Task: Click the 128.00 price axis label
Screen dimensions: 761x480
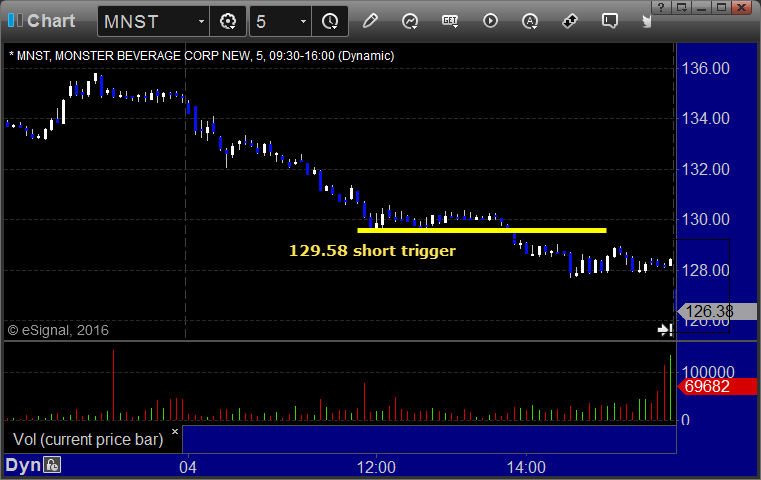Action: click(706, 270)
